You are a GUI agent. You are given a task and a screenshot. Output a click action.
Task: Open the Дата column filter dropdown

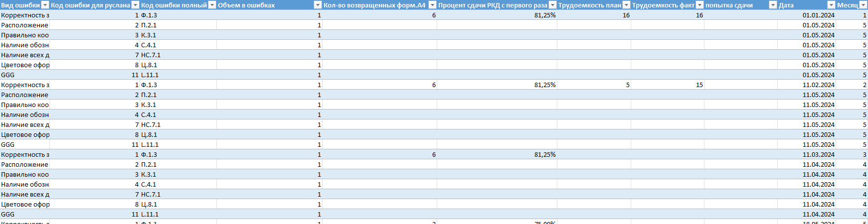831,5
